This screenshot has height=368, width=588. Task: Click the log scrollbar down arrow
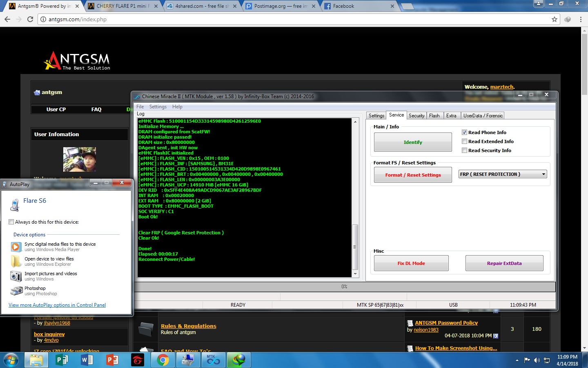pyautogui.click(x=355, y=274)
